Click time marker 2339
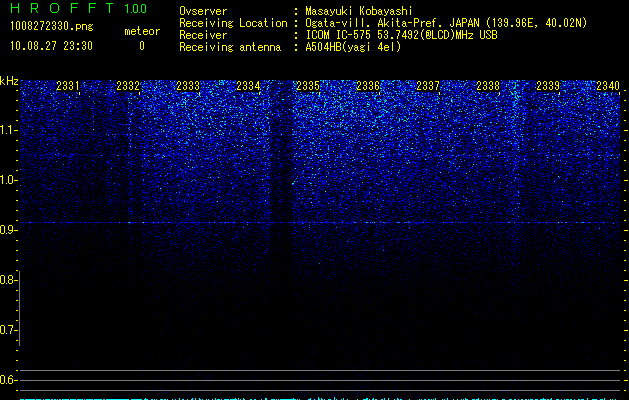629x400 pixels. pyautogui.click(x=548, y=86)
